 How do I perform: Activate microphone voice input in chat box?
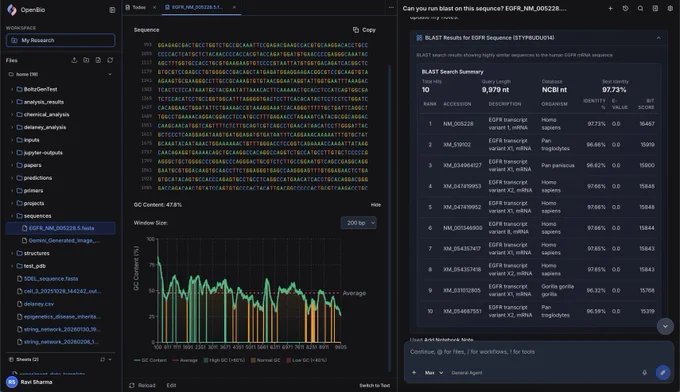point(644,372)
